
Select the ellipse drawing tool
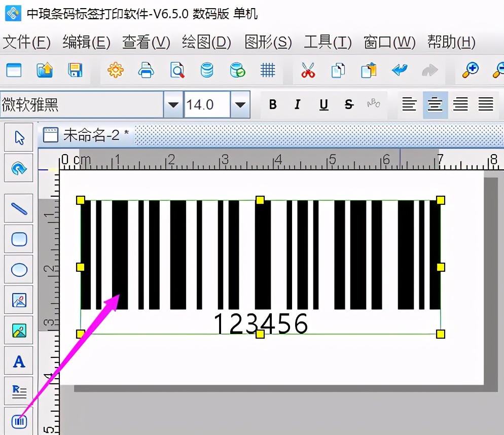pyautogui.click(x=19, y=269)
